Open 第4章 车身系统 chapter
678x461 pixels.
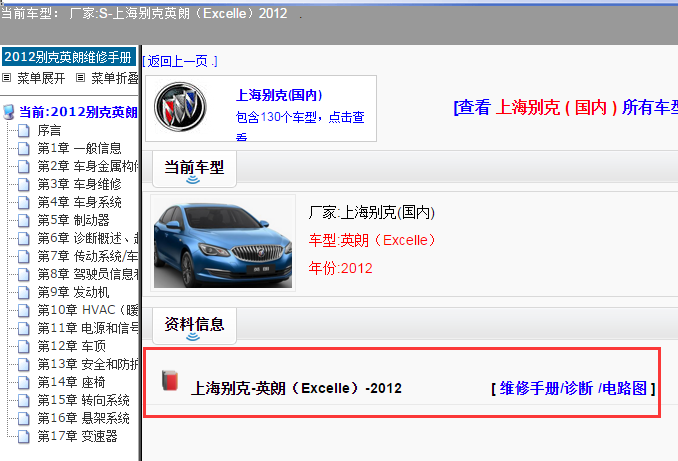point(79,202)
